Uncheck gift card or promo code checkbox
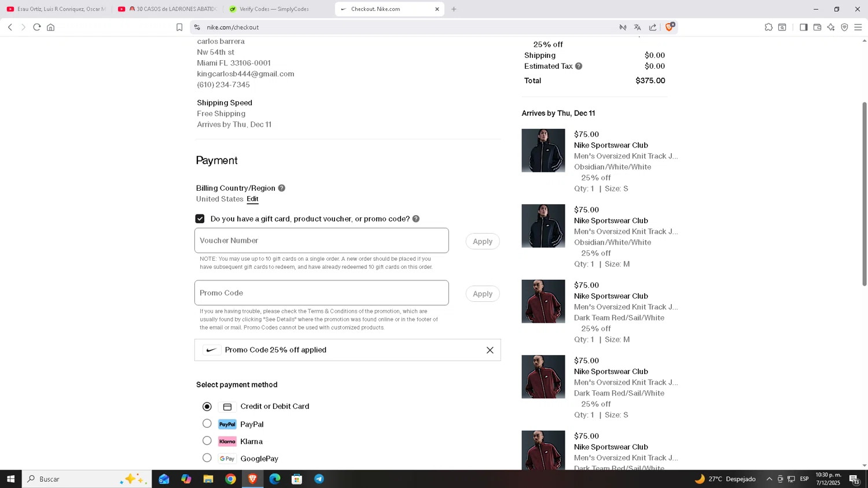 [x=200, y=219]
